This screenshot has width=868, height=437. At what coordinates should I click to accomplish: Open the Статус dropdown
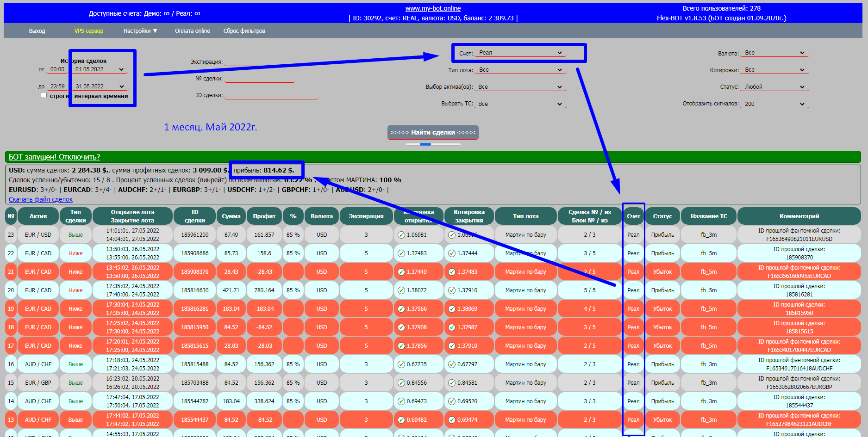click(x=775, y=87)
